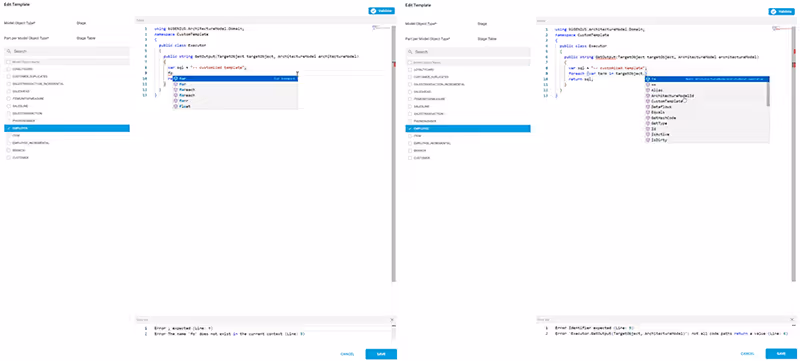Viewport: 800px width, 361px height.
Task: Uncheck the highlighted EMPLOYEE row in right list
Action: point(409,128)
